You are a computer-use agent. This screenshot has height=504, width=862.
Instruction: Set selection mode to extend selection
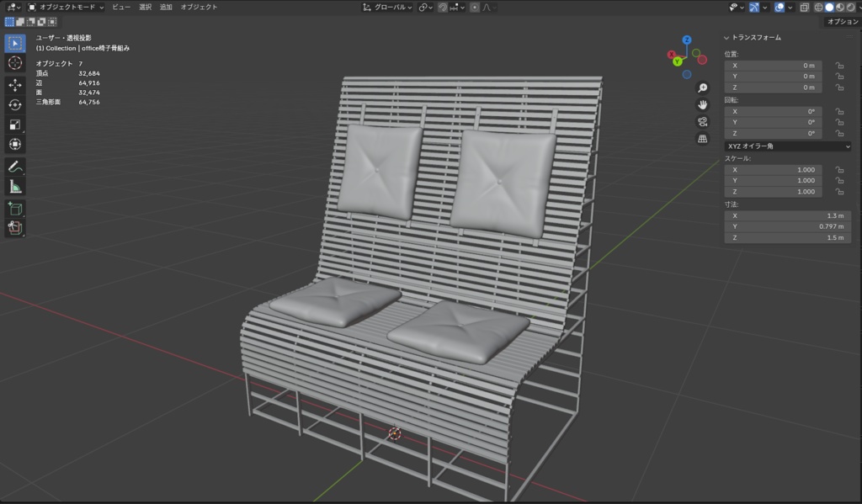pyautogui.click(x=20, y=22)
